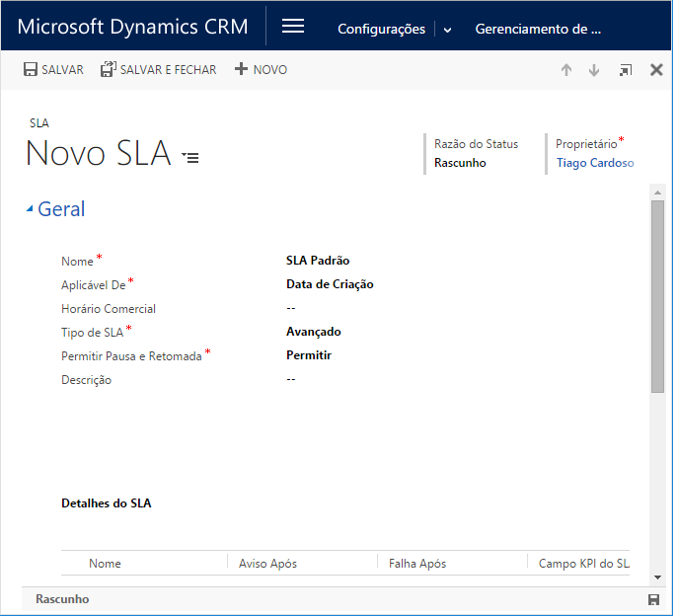The image size is (677, 616).
Task: Expand the Configurações dropdown chevron
Action: tap(447, 30)
